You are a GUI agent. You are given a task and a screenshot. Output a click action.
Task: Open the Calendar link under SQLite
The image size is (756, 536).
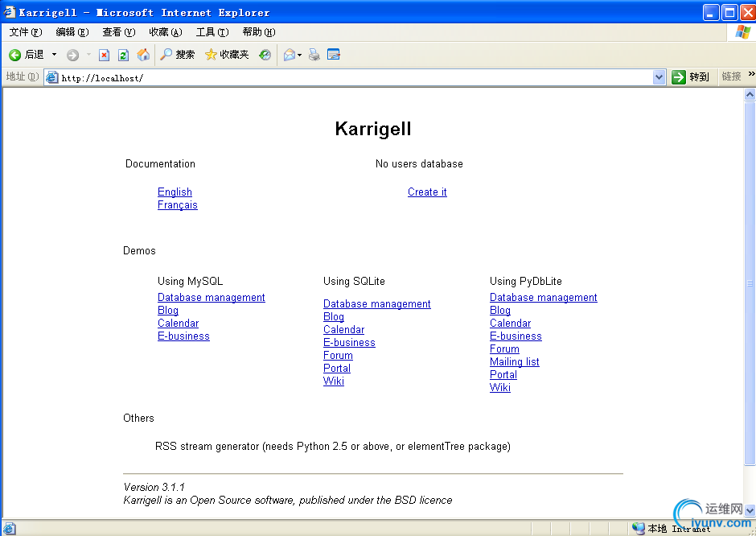(x=343, y=330)
